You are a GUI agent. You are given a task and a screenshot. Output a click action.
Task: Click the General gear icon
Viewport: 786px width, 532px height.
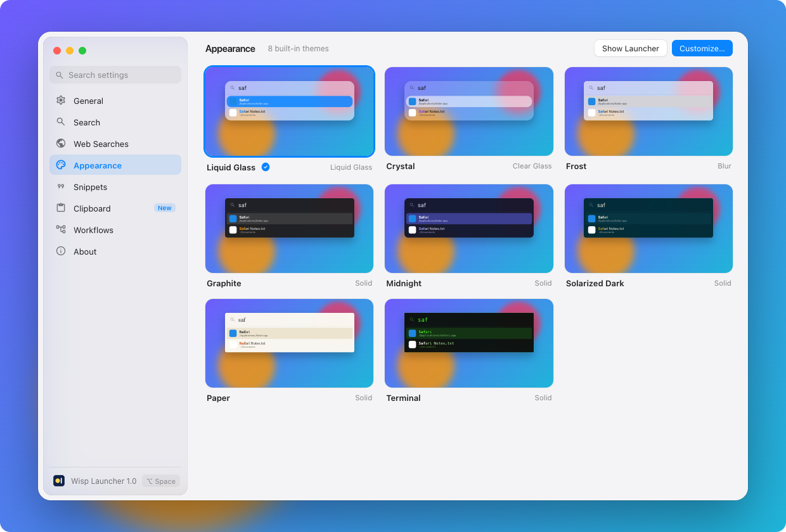(61, 100)
